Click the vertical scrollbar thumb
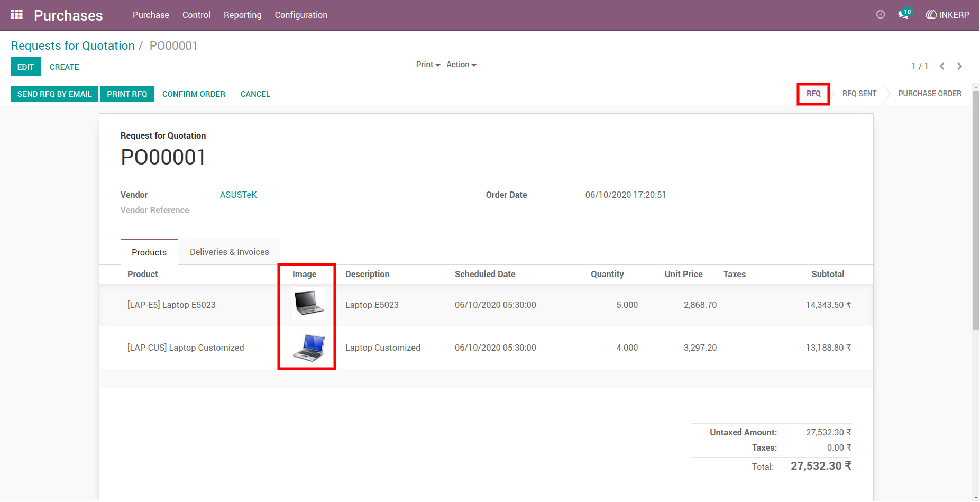 pyautogui.click(x=976, y=210)
